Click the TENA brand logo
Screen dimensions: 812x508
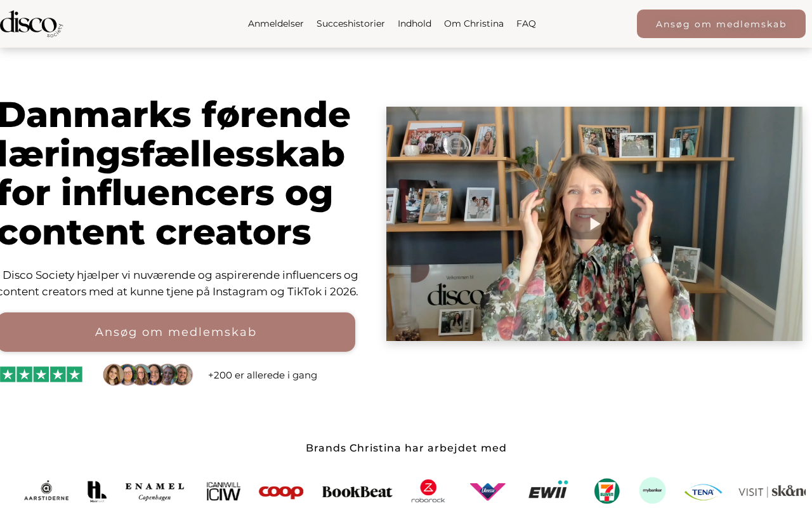tap(703, 491)
